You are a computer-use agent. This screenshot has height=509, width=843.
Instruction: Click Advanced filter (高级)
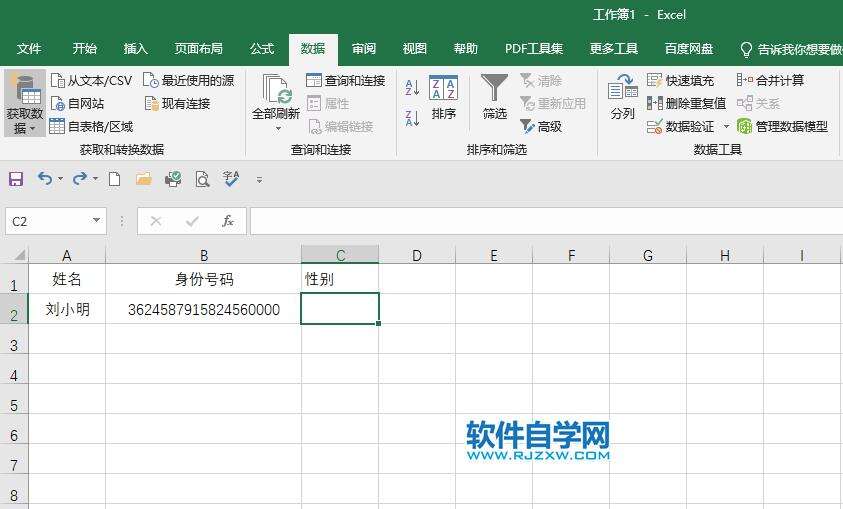[541, 126]
